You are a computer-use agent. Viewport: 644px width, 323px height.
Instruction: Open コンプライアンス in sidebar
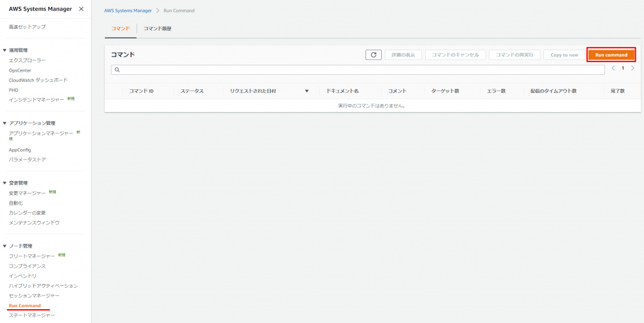click(27, 266)
